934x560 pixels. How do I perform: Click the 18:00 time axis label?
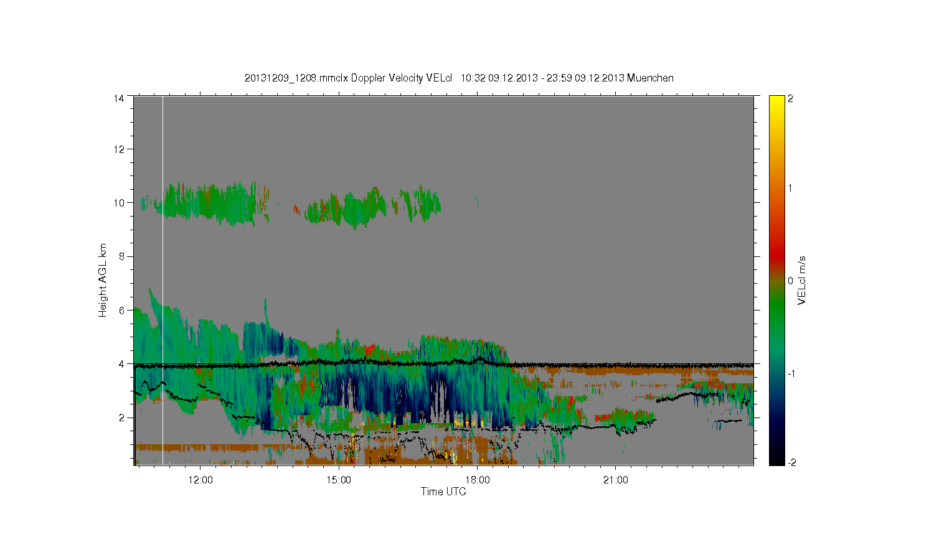point(477,480)
